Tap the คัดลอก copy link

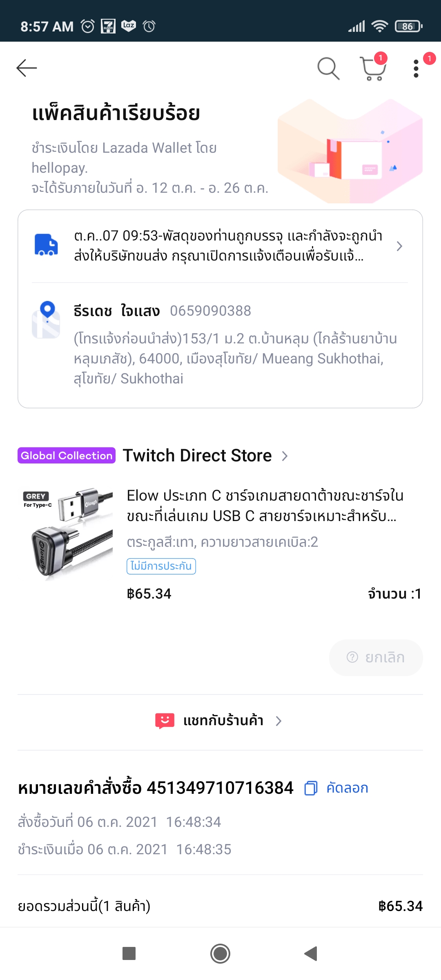click(347, 788)
